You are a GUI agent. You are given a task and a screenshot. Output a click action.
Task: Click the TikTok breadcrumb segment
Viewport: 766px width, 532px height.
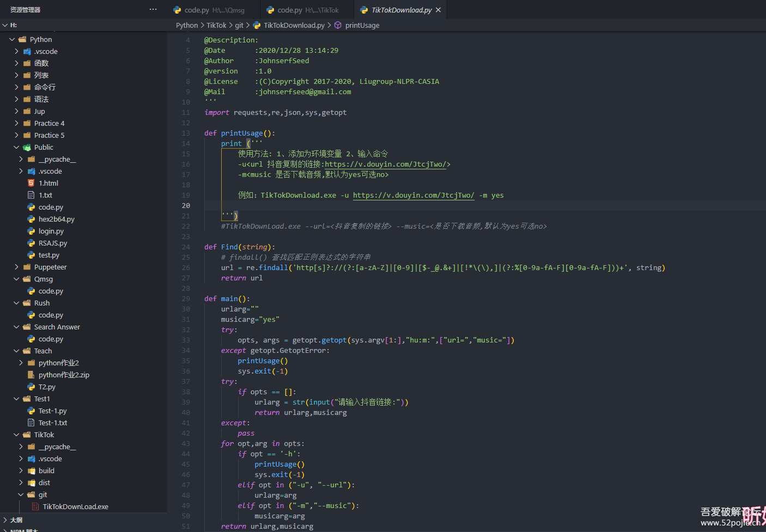216,25
